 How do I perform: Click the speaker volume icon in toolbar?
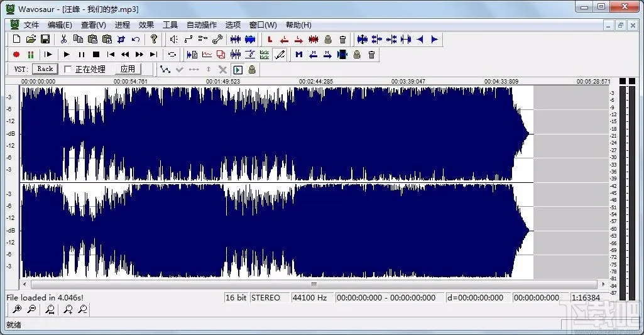174,40
